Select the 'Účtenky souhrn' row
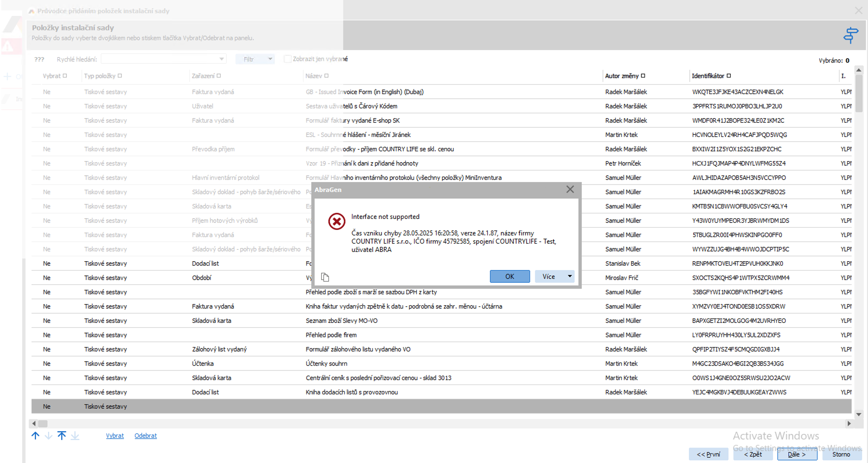 (326, 363)
